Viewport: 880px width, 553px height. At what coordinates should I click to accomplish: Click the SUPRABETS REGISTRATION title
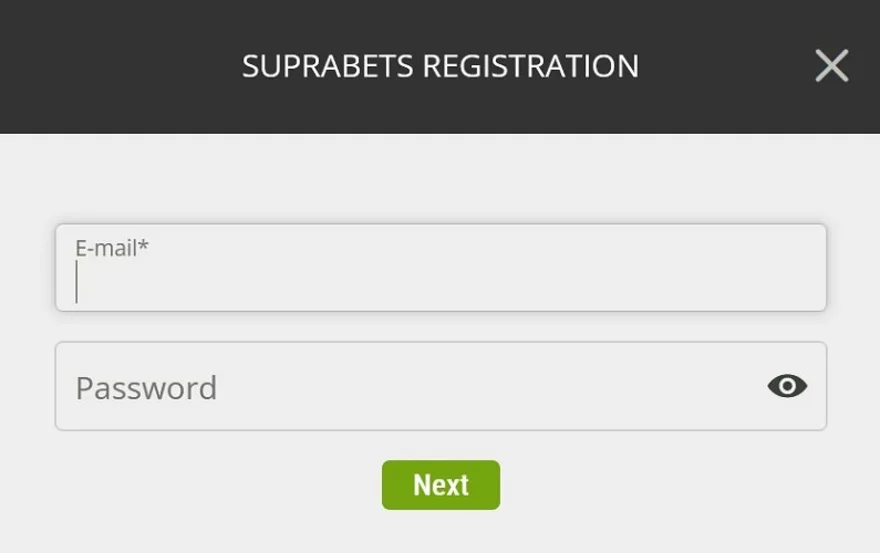pyautogui.click(x=440, y=66)
